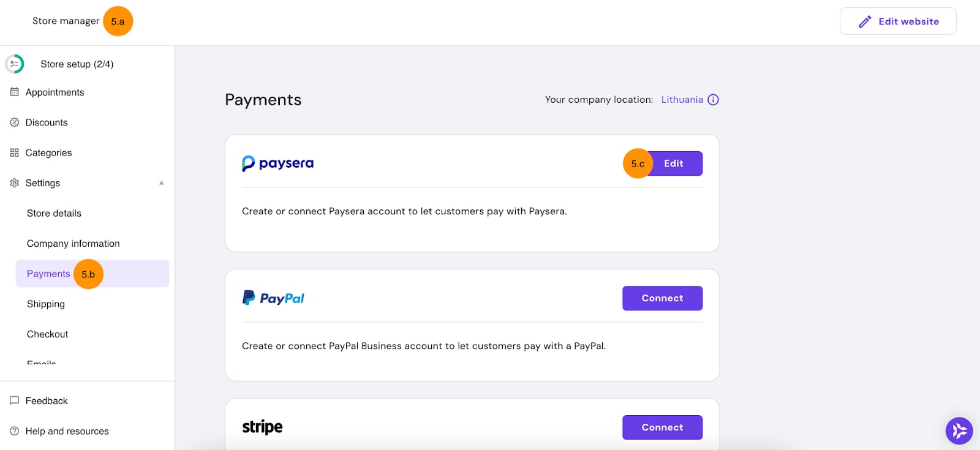Click the Categories grid icon
The image size is (980, 450).
15,152
